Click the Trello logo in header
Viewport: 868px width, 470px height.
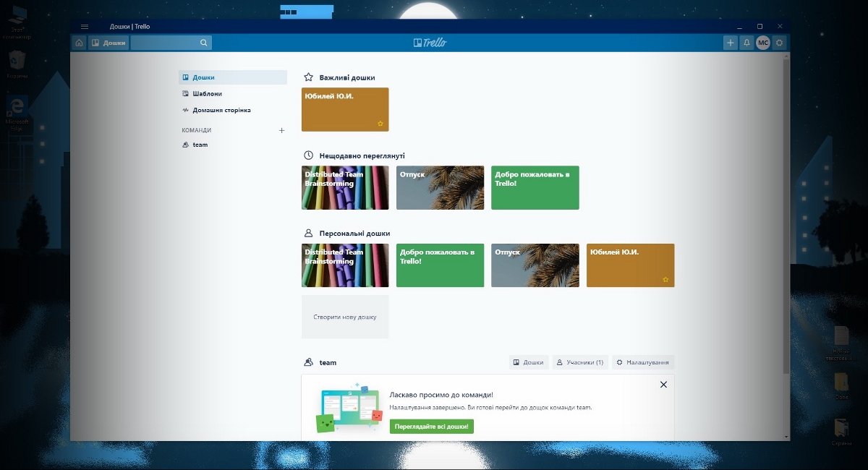click(430, 43)
